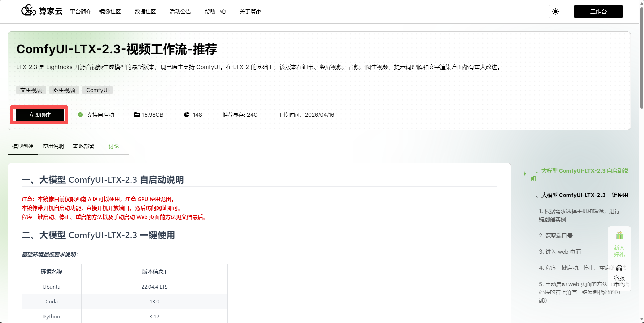Screen dimensions: 644x323
Task: Go to 镜像社区 menu item
Action: (110, 11)
